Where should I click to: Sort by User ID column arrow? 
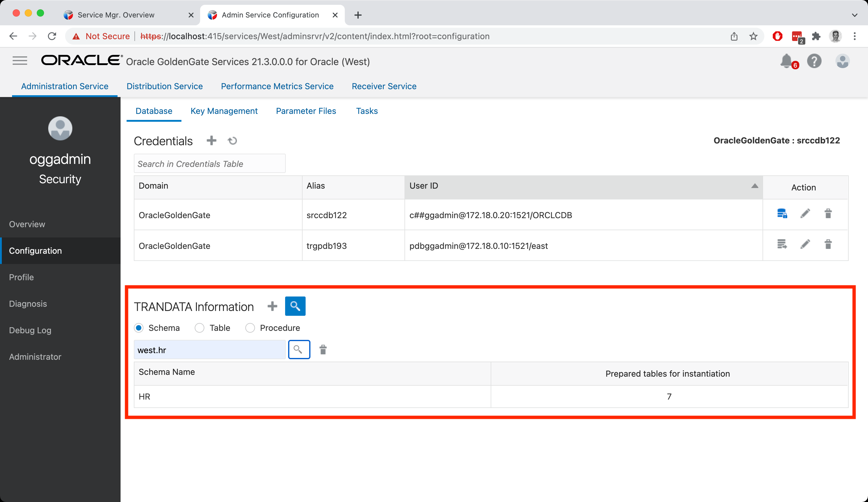pos(754,186)
